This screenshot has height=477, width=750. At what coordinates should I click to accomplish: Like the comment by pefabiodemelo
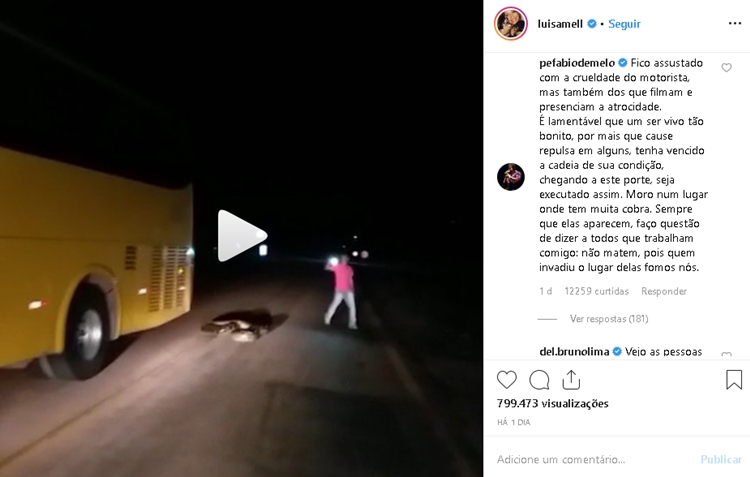pyautogui.click(x=726, y=68)
